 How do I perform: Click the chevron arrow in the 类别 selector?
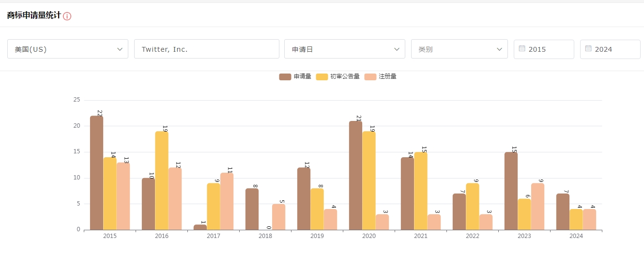pyautogui.click(x=499, y=49)
